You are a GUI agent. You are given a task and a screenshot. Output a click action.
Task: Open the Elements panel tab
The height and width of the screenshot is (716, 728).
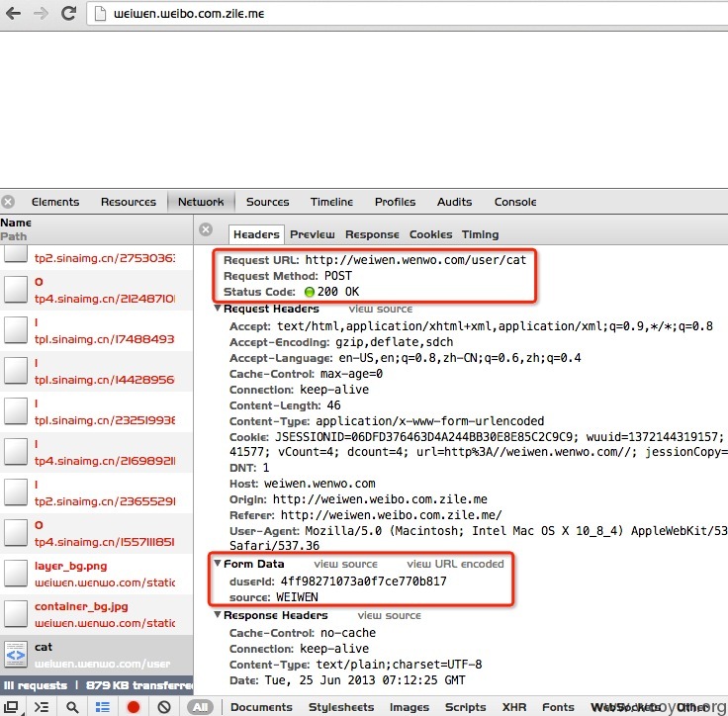pos(55,202)
